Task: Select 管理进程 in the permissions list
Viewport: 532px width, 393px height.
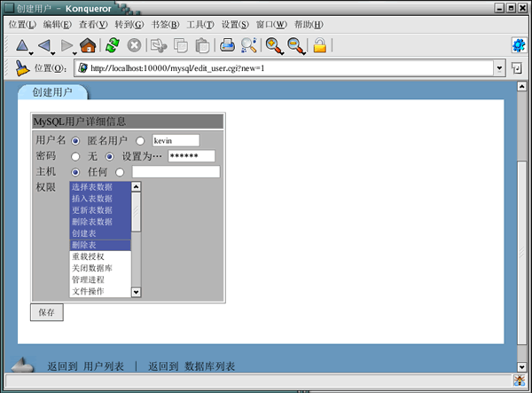Action: [x=100, y=279]
